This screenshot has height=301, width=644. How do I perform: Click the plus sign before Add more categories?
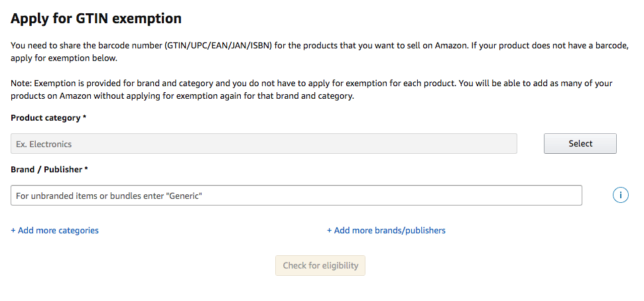[x=13, y=230]
